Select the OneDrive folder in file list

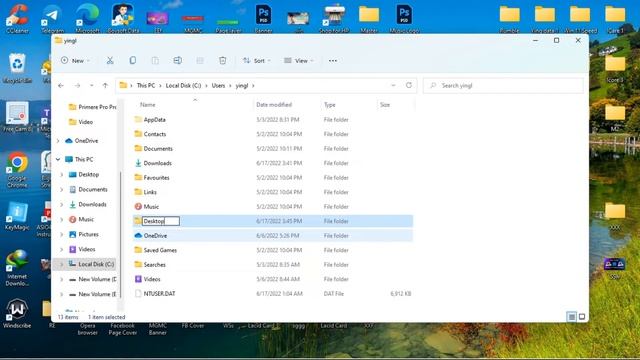click(x=273, y=236)
